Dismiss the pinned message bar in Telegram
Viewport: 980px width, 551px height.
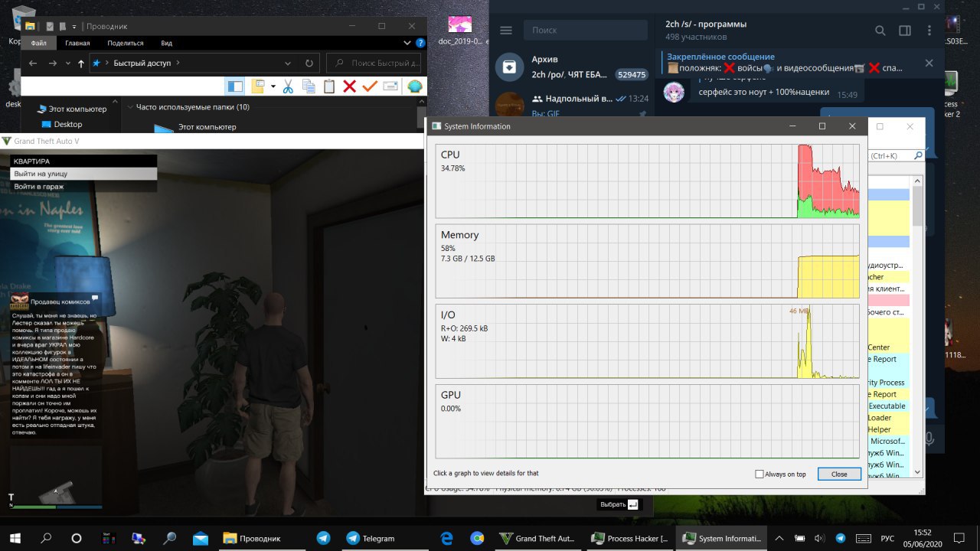929,63
